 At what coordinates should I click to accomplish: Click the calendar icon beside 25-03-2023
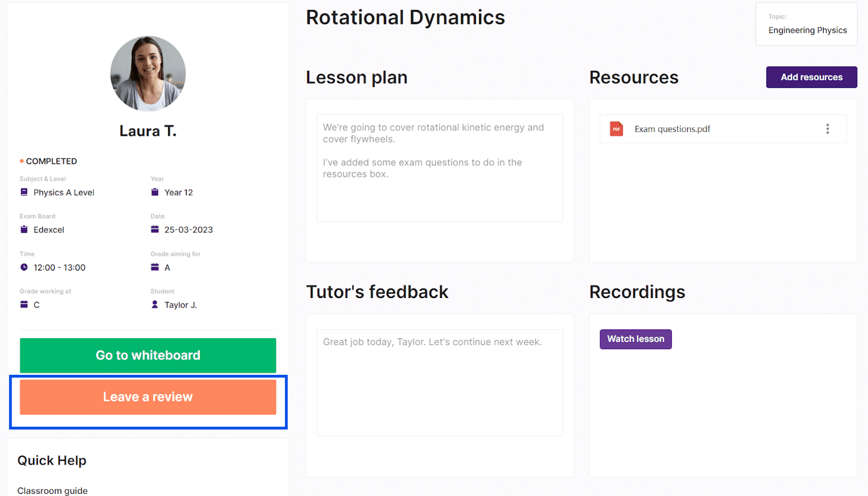154,230
